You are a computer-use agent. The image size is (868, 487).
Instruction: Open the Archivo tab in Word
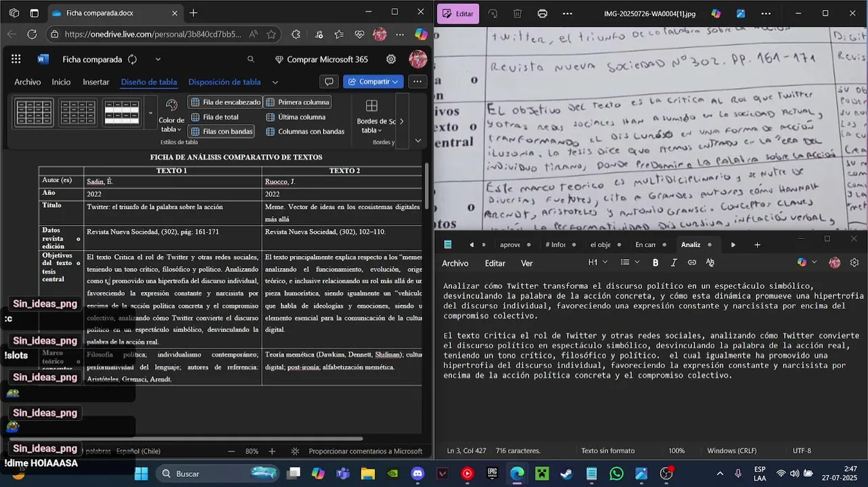tap(28, 82)
